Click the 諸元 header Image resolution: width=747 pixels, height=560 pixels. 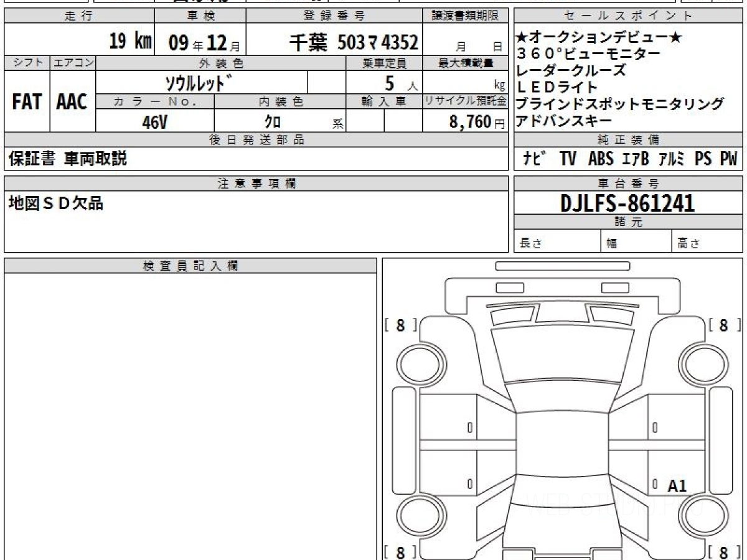click(629, 223)
